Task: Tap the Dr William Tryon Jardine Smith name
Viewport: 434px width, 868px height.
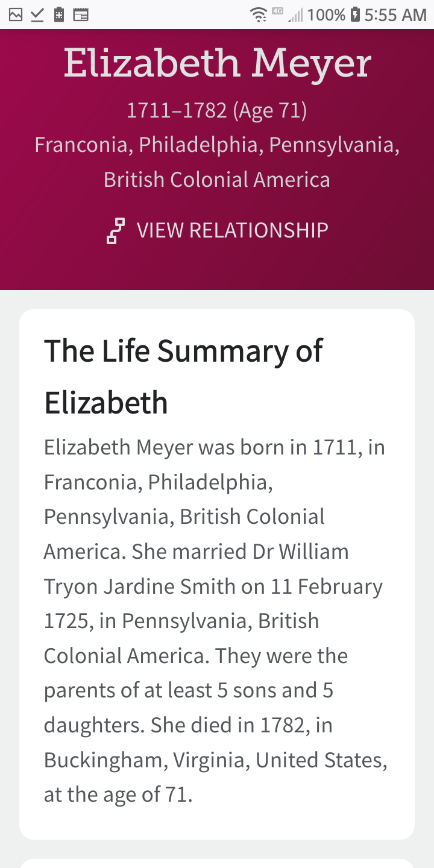Action: click(x=212, y=570)
